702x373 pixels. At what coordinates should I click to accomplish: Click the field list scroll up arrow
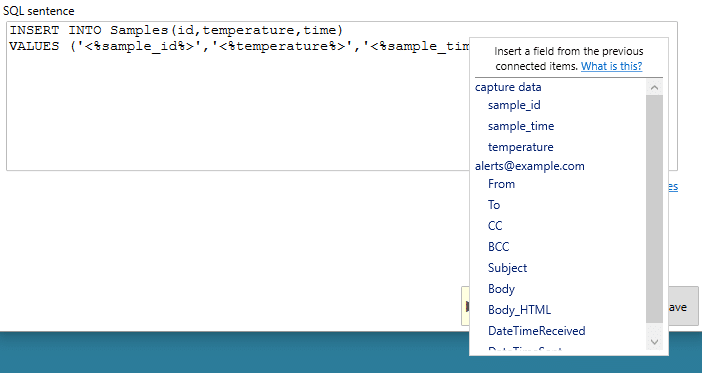[x=654, y=88]
